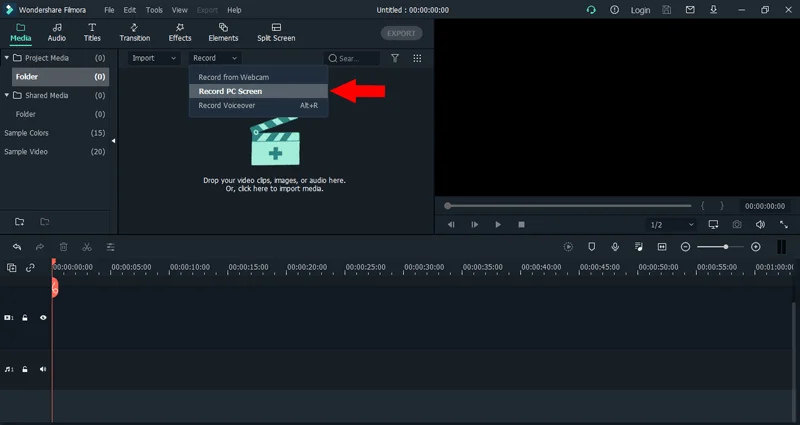800x425 pixels.
Task: Select Record PC Screen option
Action: point(259,91)
